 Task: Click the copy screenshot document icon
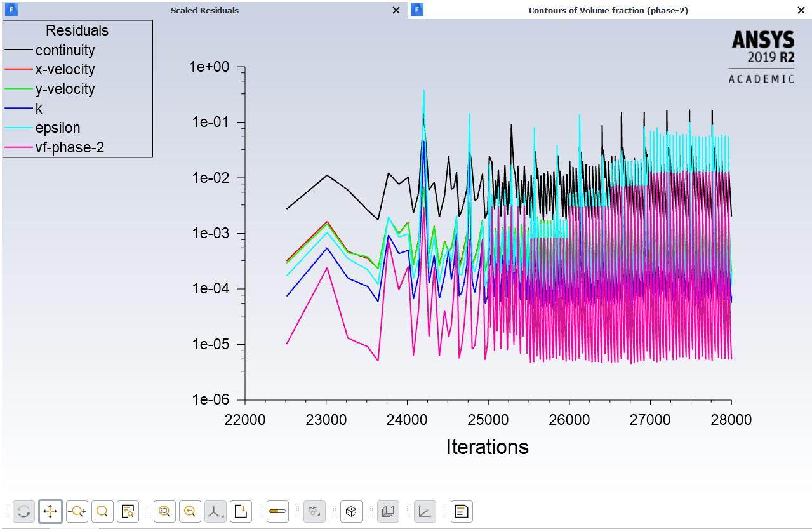[x=461, y=511]
